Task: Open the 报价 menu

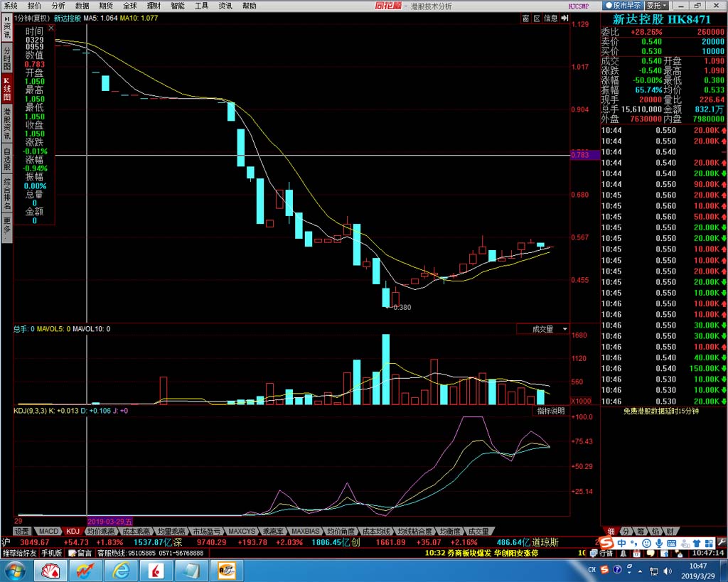Action: [x=34, y=6]
